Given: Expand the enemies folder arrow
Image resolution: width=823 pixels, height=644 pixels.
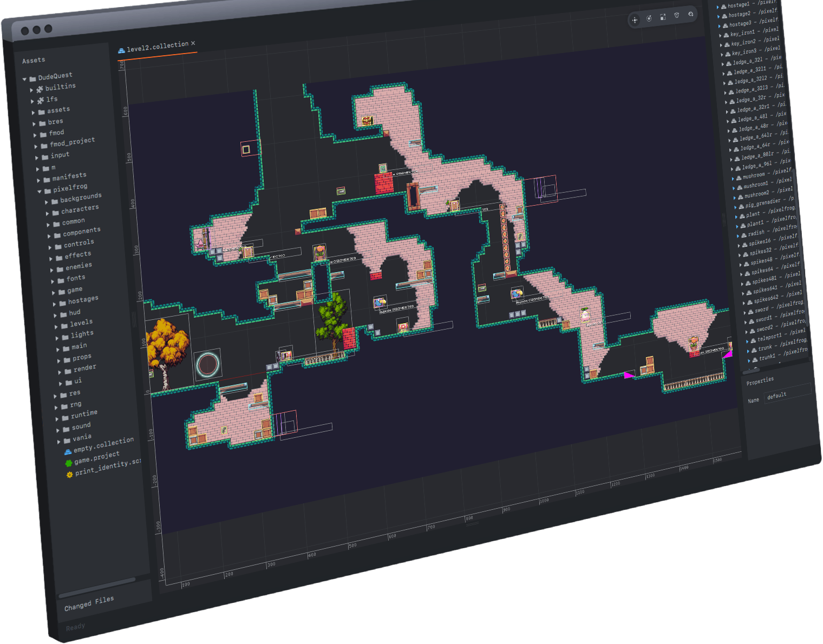Looking at the screenshot, I should 52,270.
